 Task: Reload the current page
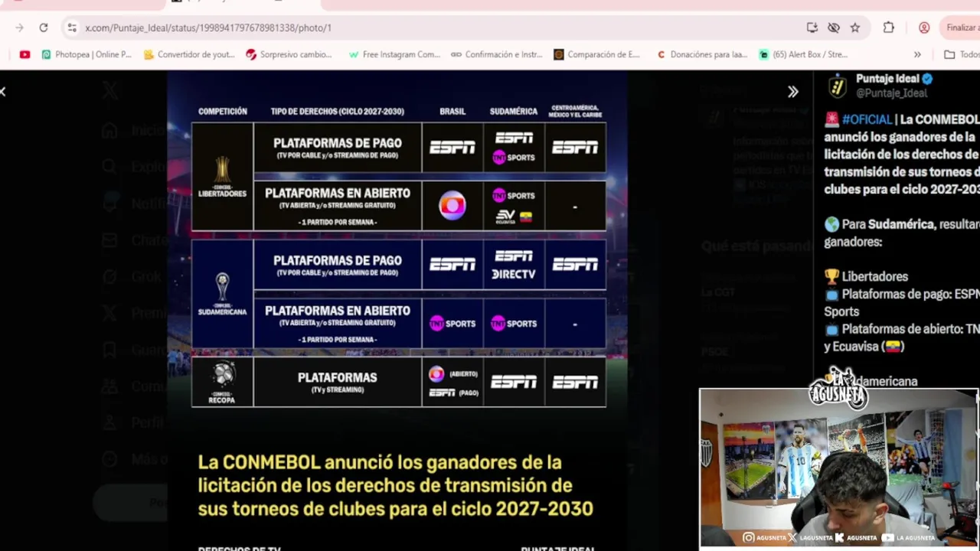coord(44,28)
